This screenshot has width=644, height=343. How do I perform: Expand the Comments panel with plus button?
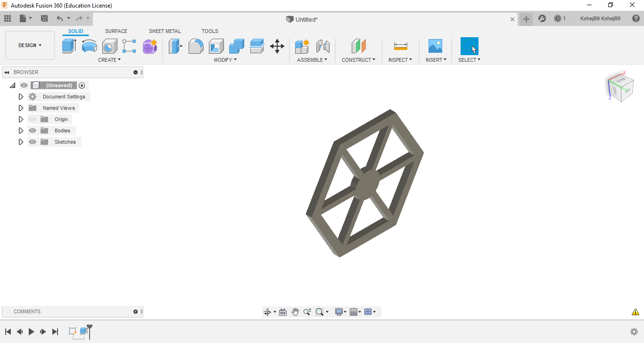click(136, 312)
